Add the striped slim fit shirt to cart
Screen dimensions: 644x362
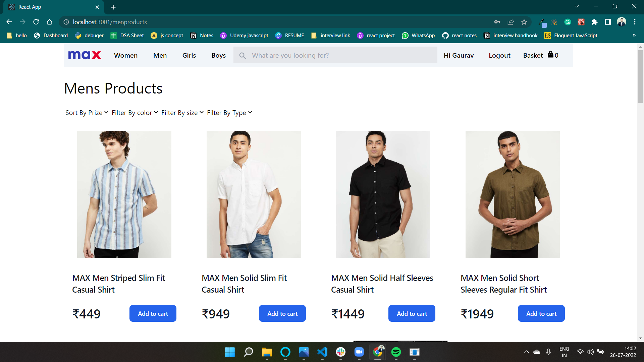[153, 313]
